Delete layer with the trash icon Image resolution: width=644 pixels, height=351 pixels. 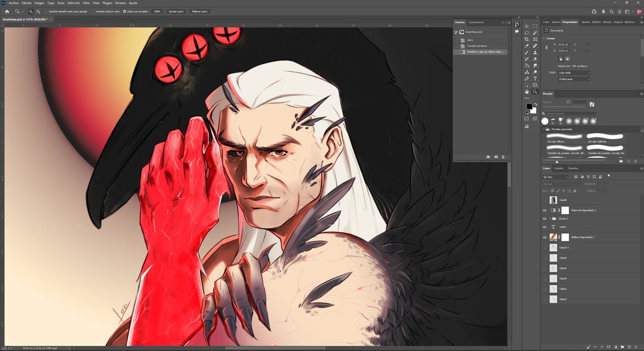[635, 347]
